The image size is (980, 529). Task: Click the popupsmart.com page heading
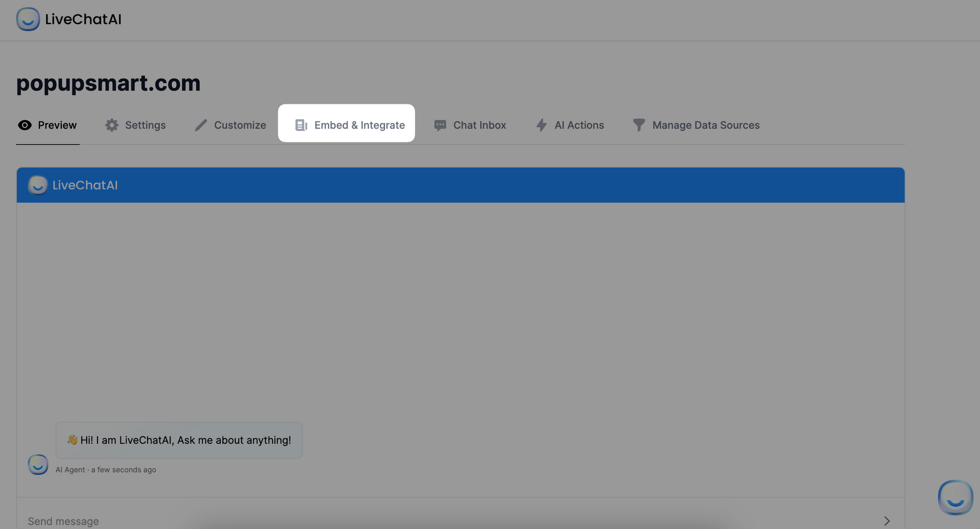108,83
